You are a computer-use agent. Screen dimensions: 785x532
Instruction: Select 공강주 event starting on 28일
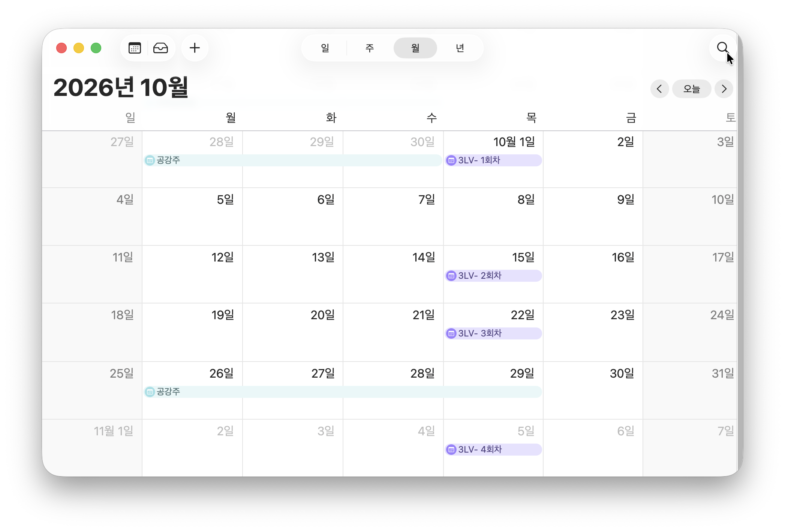(x=293, y=160)
